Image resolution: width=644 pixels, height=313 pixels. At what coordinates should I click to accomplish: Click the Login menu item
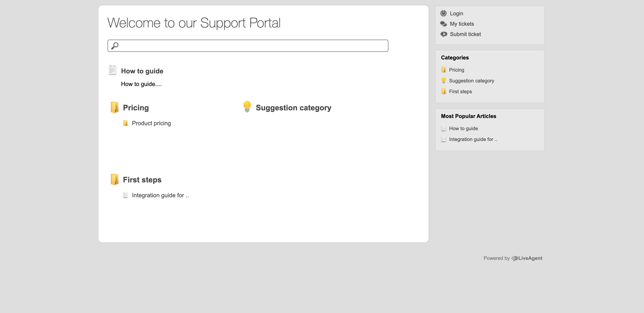point(456,13)
